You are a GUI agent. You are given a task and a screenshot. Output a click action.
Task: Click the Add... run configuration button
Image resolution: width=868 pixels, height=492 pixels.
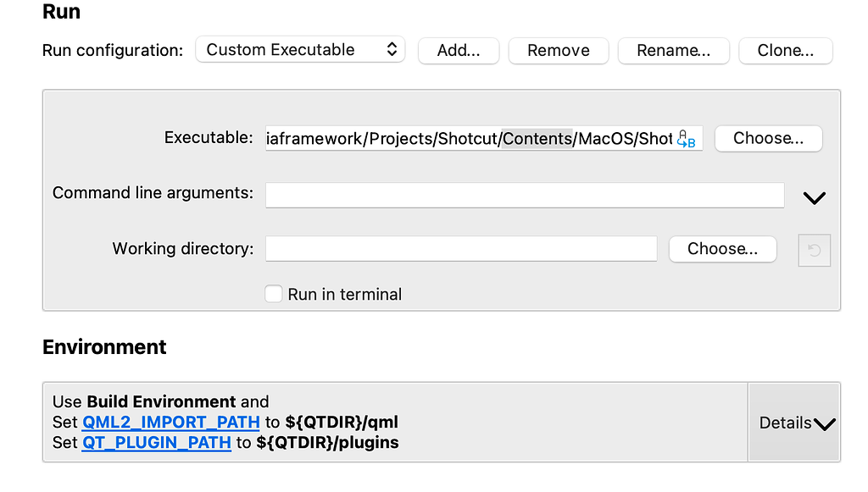coord(459,51)
